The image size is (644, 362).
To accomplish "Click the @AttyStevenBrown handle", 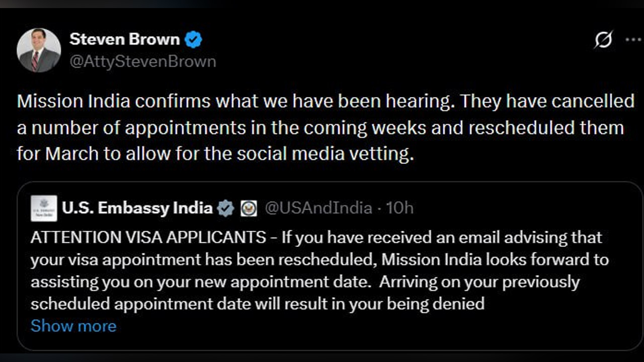I will pos(142,61).
